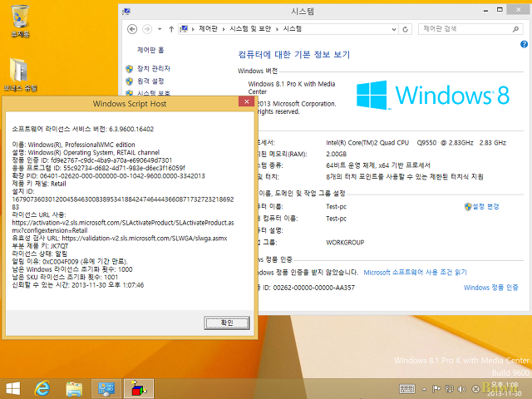Select 시스템 in the address breadcrumb
The image size is (532, 399).
pos(292,29)
